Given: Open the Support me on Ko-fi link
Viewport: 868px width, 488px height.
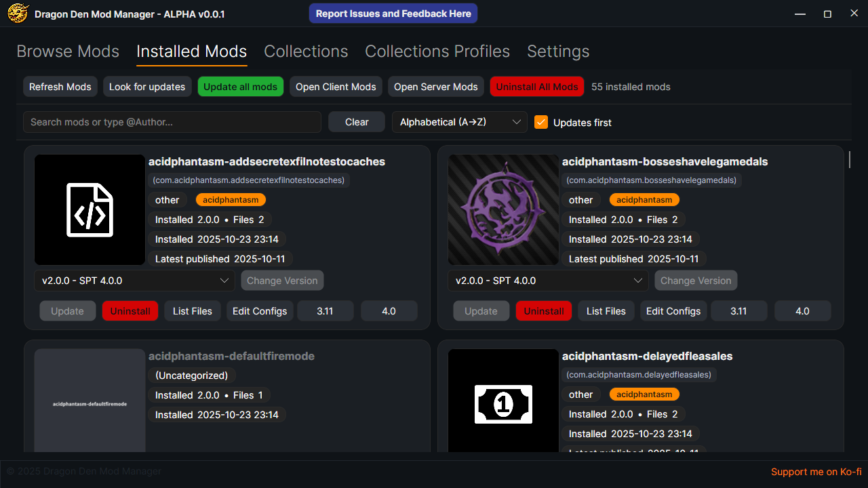Looking at the screenshot, I should (816, 472).
